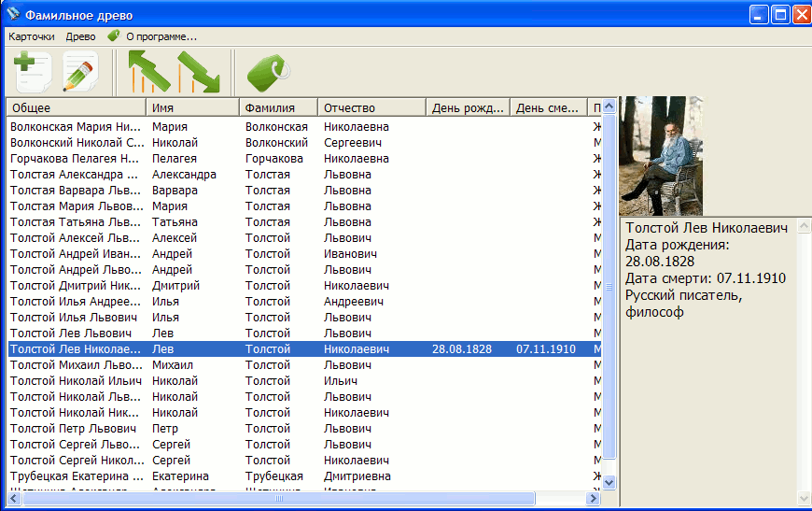The height and width of the screenshot is (511, 812).
Task: Click the День рожд... column header
Action: click(x=469, y=107)
